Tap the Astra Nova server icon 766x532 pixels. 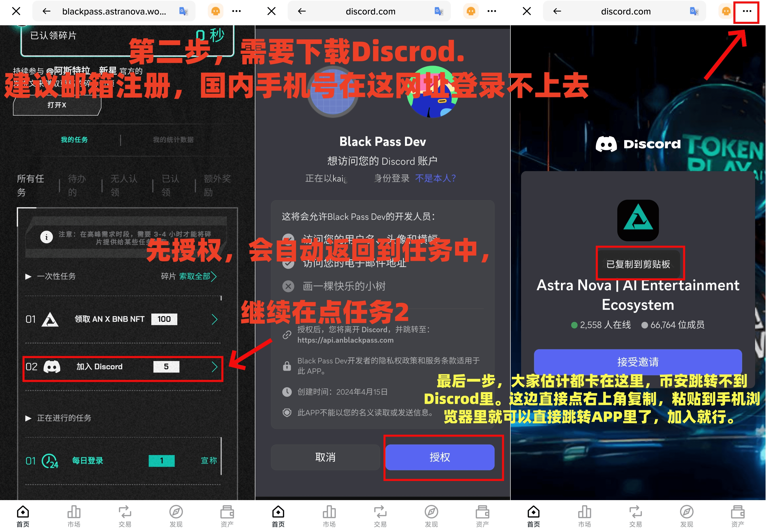tap(638, 220)
